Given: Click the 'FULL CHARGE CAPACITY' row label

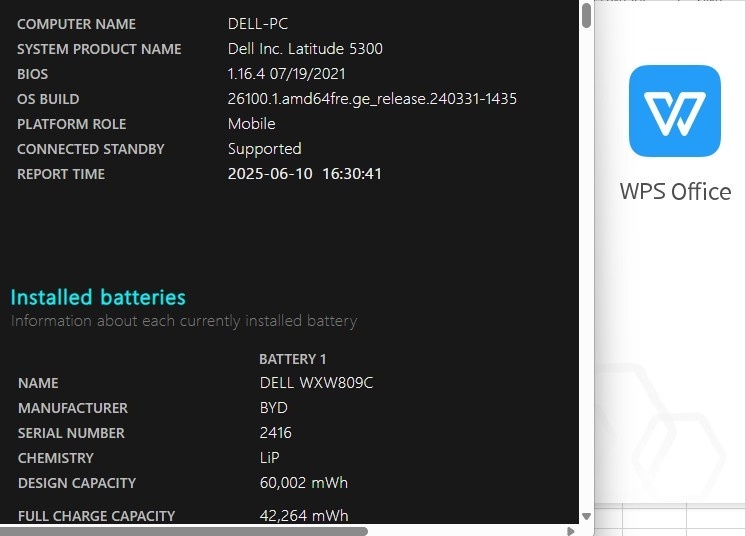Looking at the screenshot, I should click(96, 516).
